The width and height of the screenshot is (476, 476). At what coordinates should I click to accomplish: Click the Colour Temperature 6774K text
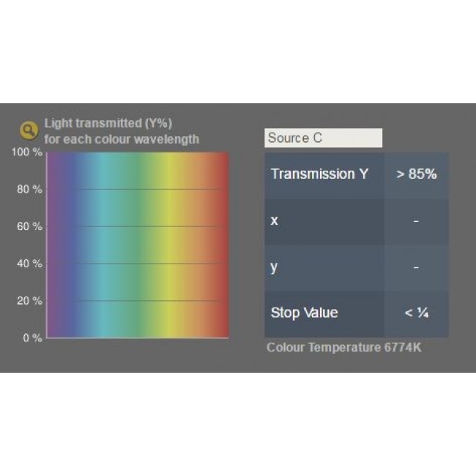click(x=344, y=348)
